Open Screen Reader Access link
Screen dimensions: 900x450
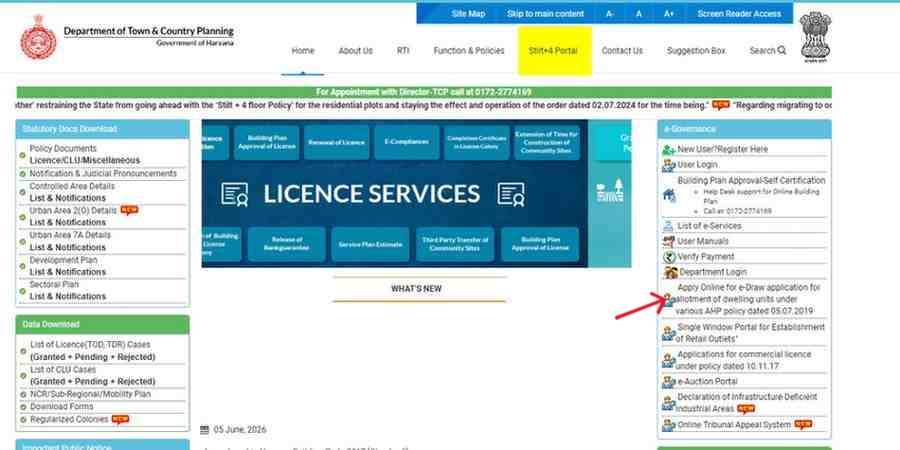click(739, 14)
